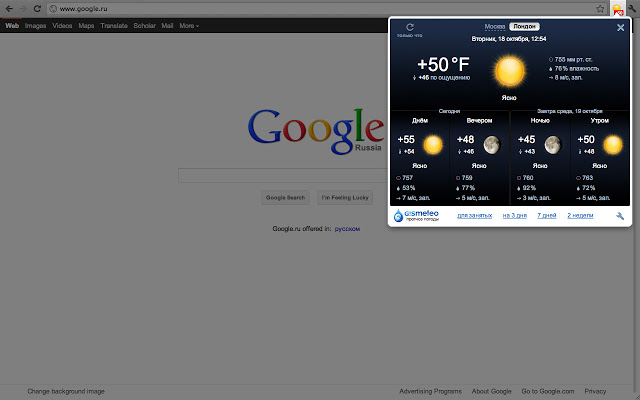The height and width of the screenshot is (400, 640).
Task: Open the 'на 3 дня' forecast link
Action: 514,216
